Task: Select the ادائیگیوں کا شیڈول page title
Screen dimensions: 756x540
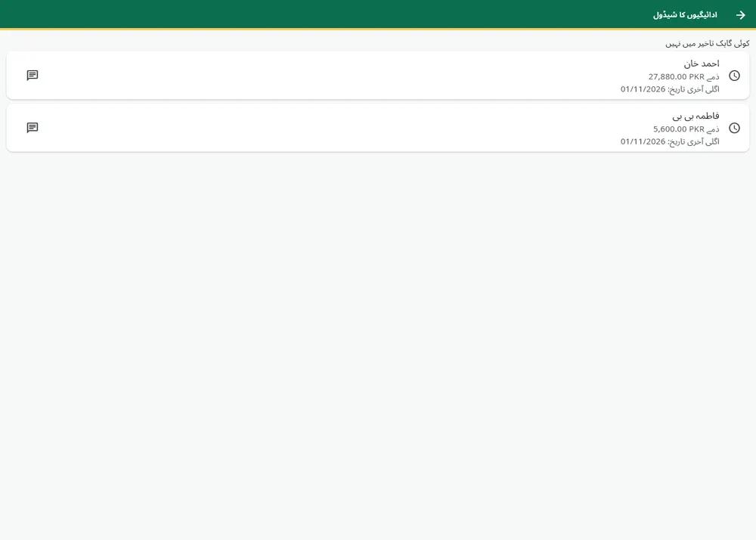Action: [x=685, y=15]
